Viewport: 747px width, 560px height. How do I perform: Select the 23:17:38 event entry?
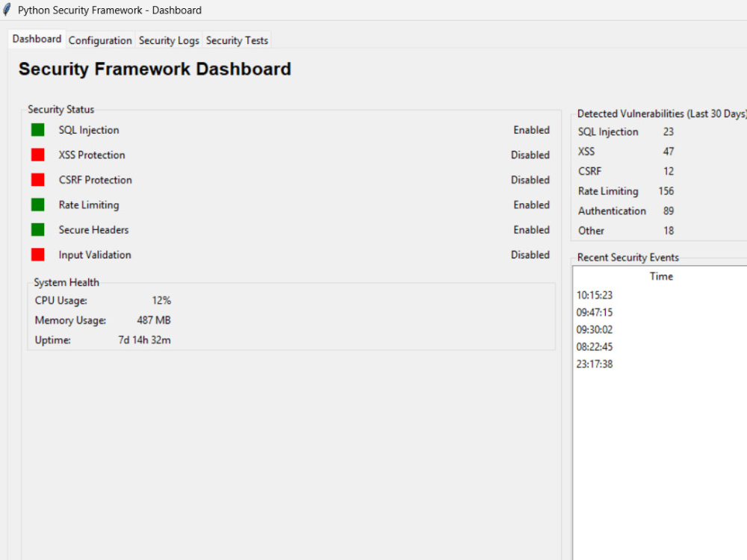660,364
